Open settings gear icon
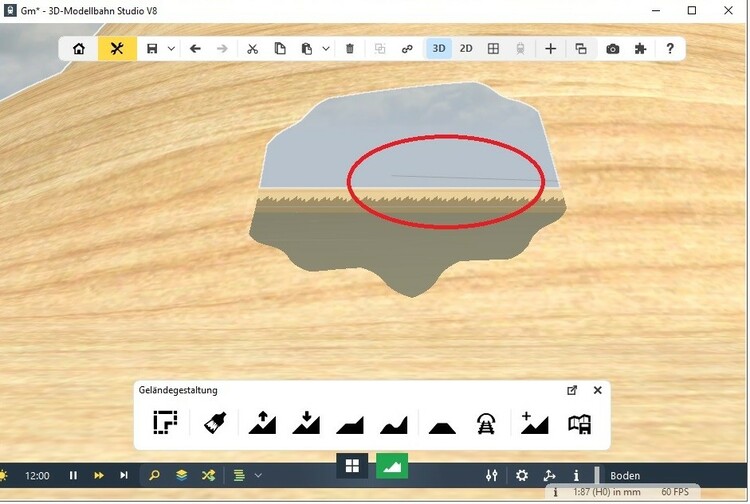The height and width of the screenshot is (504, 750). tap(522, 475)
